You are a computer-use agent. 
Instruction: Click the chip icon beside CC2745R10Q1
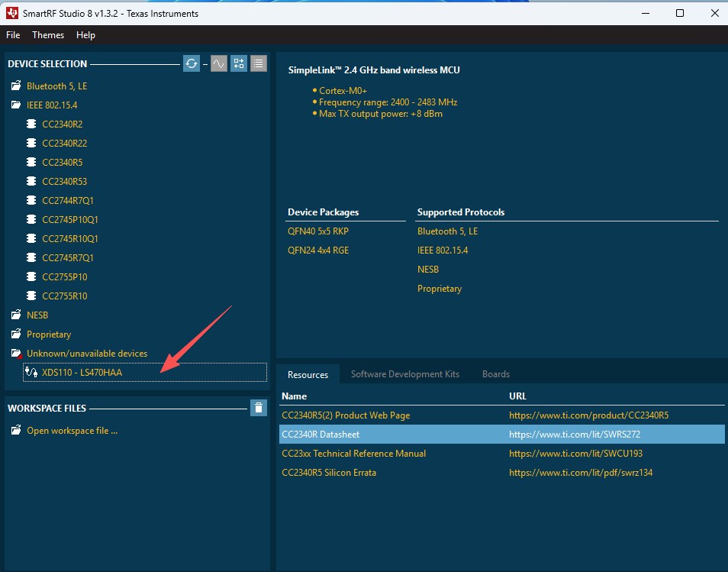click(31, 238)
